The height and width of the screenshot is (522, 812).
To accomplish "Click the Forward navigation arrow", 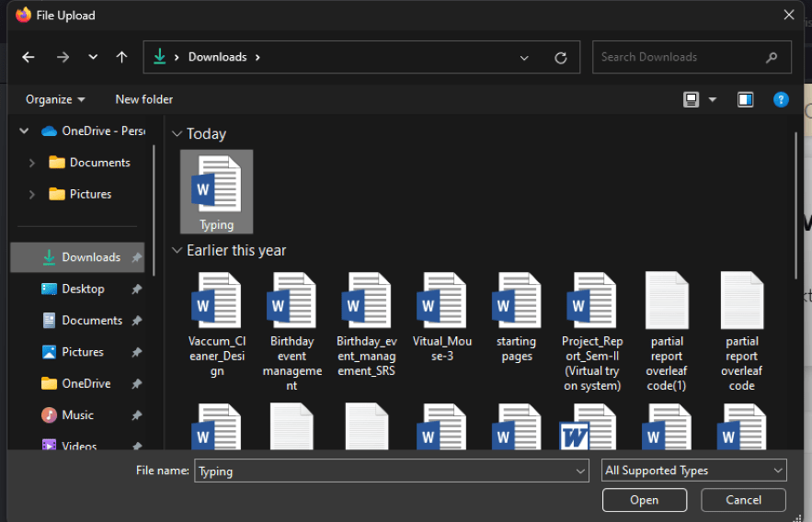I will point(63,57).
